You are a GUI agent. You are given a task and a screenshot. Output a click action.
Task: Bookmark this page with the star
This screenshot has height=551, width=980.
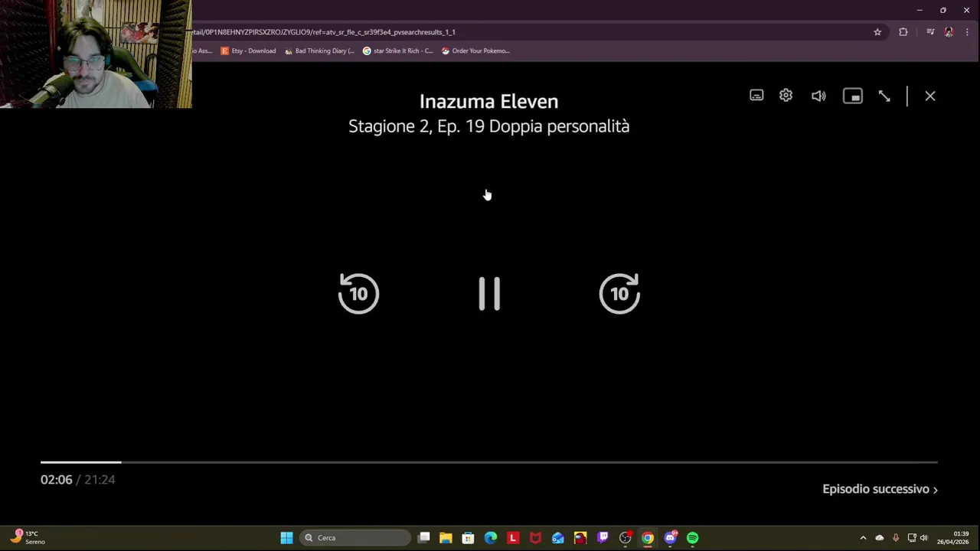pos(877,32)
